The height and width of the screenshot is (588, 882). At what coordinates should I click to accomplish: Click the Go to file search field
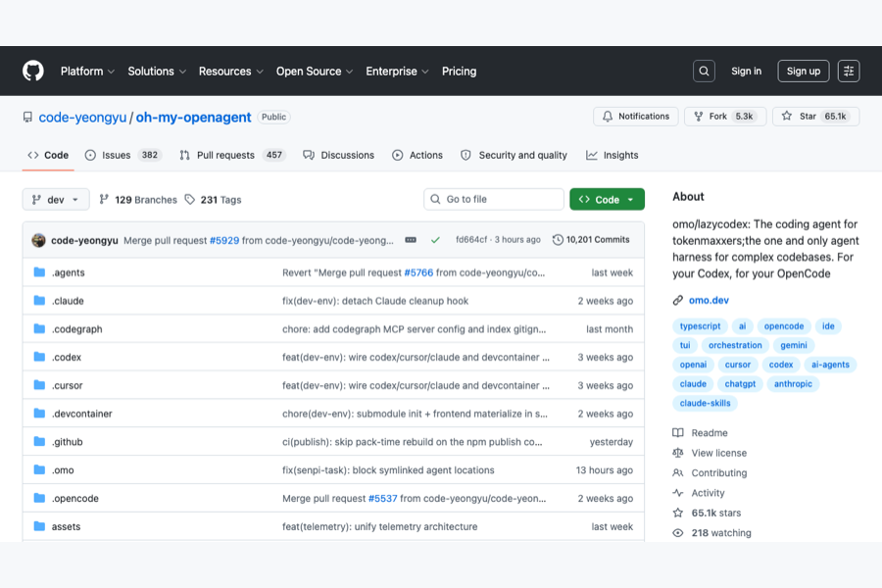[x=494, y=199]
